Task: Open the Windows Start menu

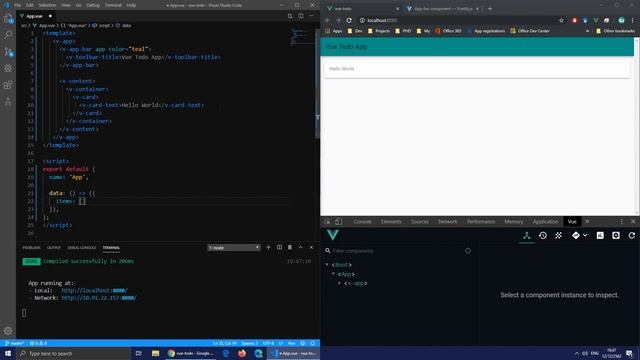Action: 8,353
